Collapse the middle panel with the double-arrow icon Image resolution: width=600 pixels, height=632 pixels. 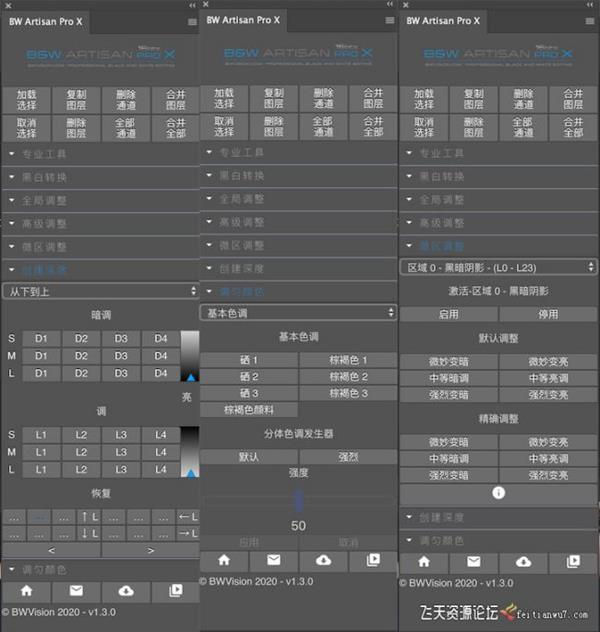coord(390,4)
